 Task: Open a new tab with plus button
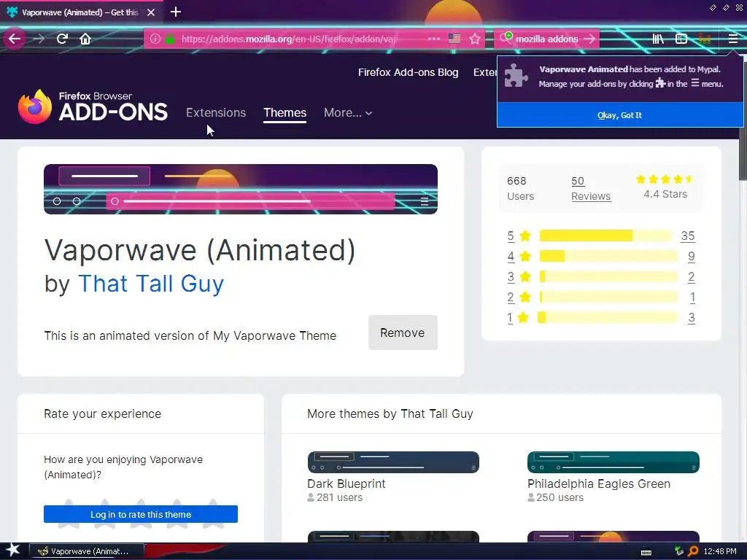176,12
